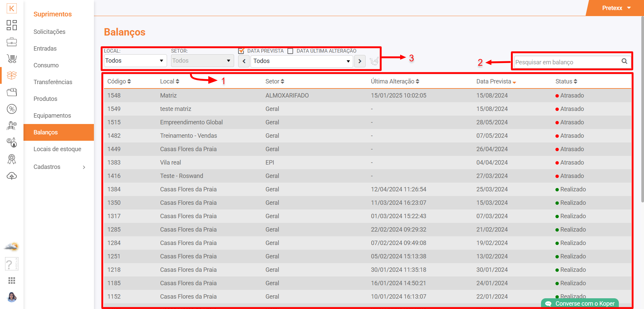This screenshot has width=644, height=309.
Task: Open the cloud upload icon in sidebar
Action: click(x=12, y=176)
